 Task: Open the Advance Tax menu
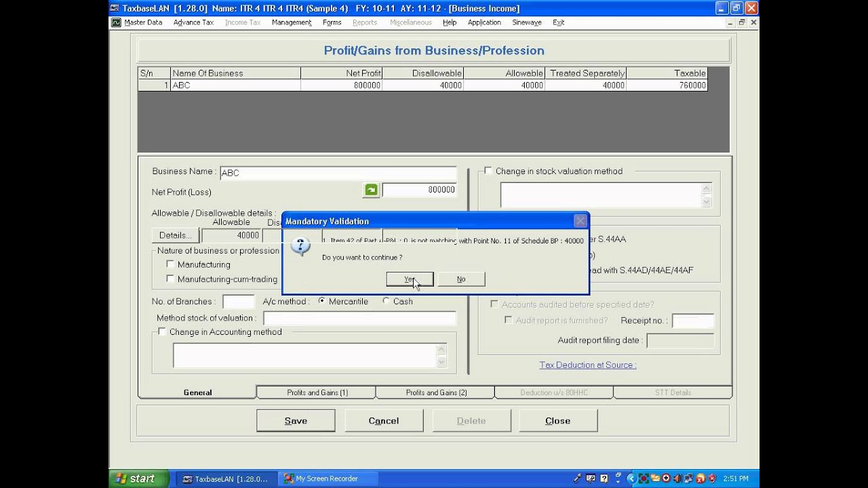tap(193, 22)
